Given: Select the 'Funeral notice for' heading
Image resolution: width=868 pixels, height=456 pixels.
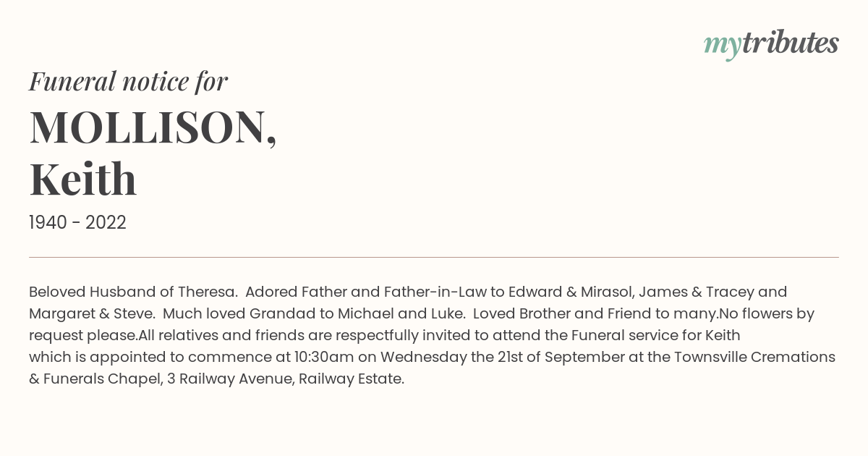Looking at the screenshot, I should pyautogui.click(x=128, y=81).
